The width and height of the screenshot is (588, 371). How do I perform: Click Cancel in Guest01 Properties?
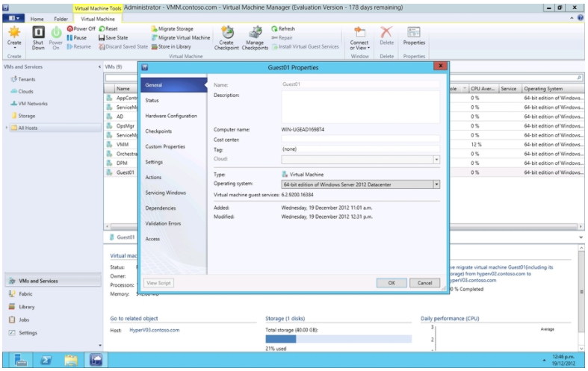(424, 283)
